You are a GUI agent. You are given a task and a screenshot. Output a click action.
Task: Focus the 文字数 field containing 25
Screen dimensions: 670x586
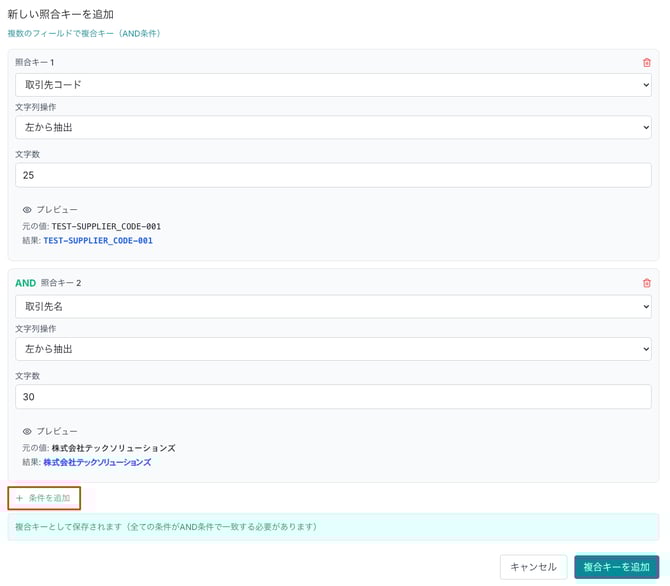pyautogui.click(x=333, y=175)
